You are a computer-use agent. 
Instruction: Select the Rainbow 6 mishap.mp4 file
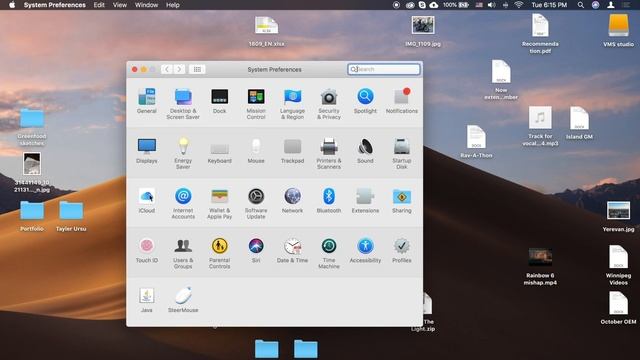(x=540, y=266)
